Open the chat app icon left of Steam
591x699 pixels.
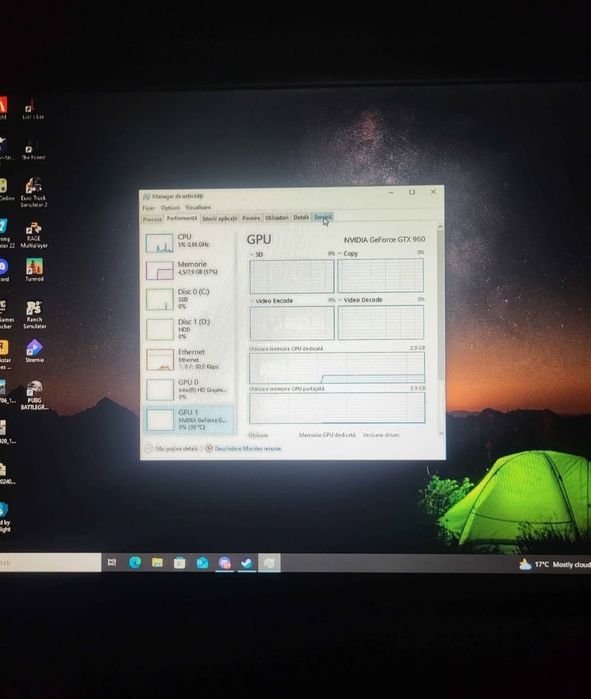point(224,563)
